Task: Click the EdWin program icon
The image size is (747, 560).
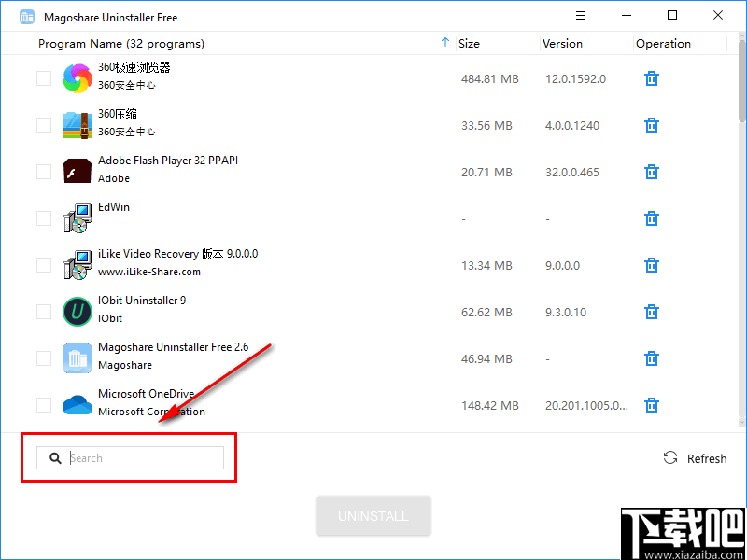Action: coord(77,217)
